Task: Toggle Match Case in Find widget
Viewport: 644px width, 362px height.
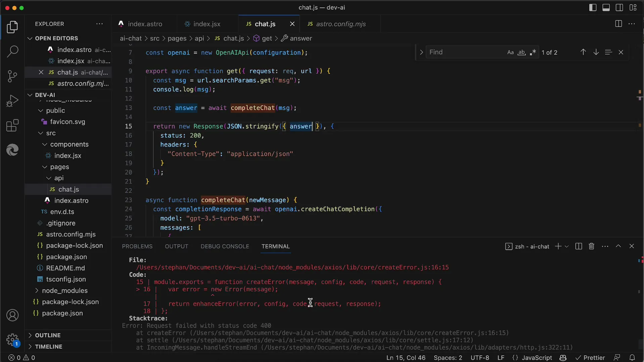Action: (x=510, y=52)
